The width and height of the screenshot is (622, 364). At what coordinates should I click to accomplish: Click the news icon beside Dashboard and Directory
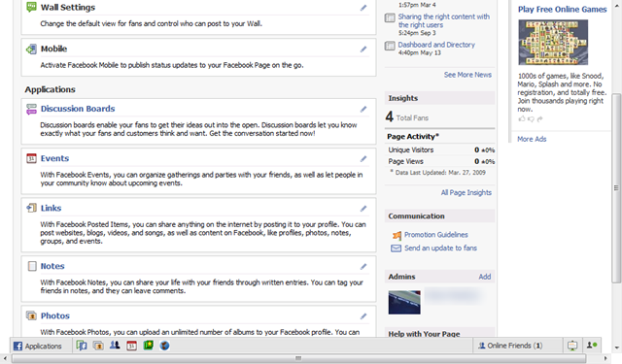click(390, 46)
